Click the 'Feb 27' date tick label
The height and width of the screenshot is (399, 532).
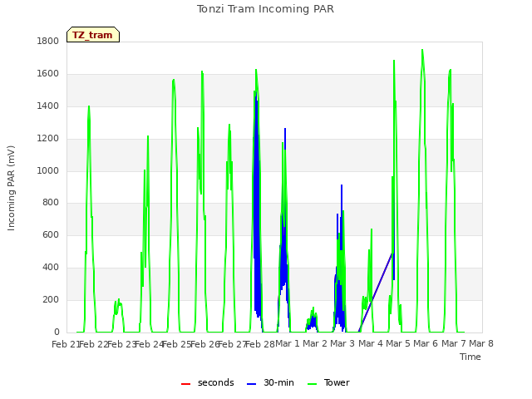click(233, 344)
